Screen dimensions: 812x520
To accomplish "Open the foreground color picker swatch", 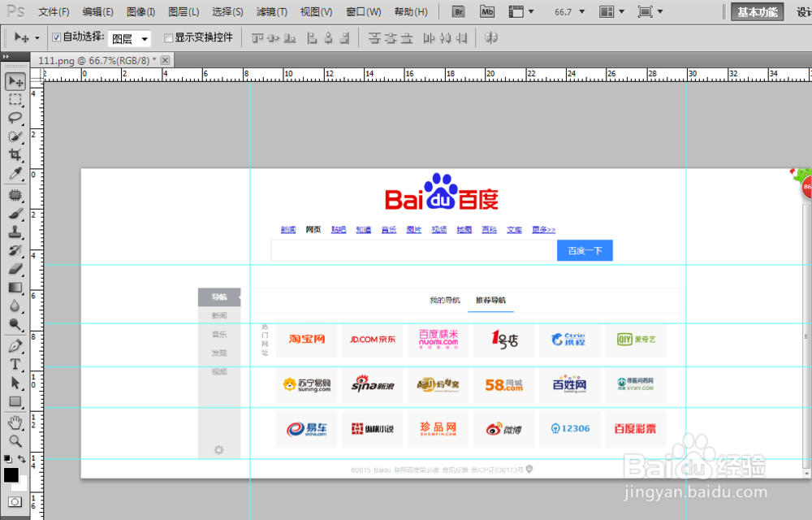I will (x=11, y=475).
